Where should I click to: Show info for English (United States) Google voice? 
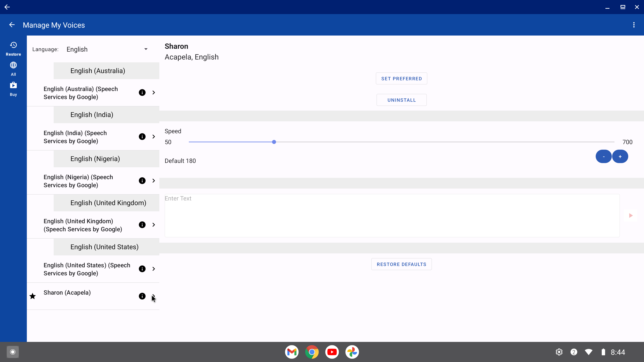tap(142, 269)
